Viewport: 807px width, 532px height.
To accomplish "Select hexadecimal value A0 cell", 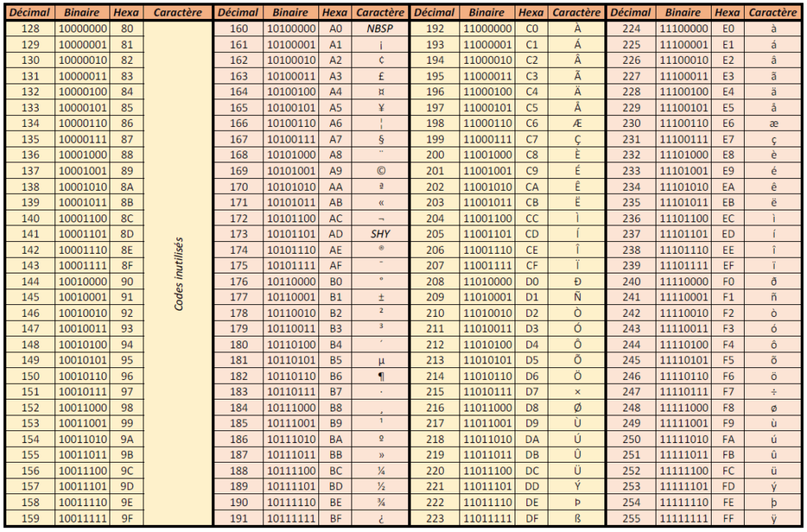I will coord(336,29).
